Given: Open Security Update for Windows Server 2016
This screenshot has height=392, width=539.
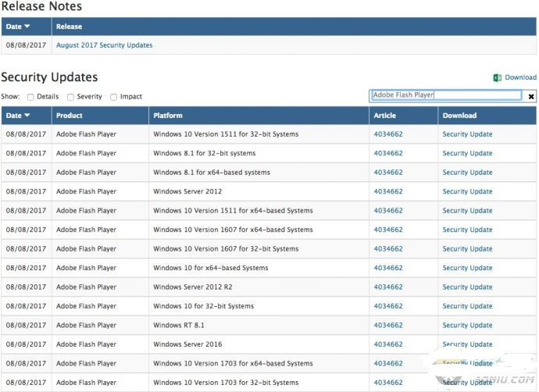Looking at the screenshot, I should click(467, 344).
